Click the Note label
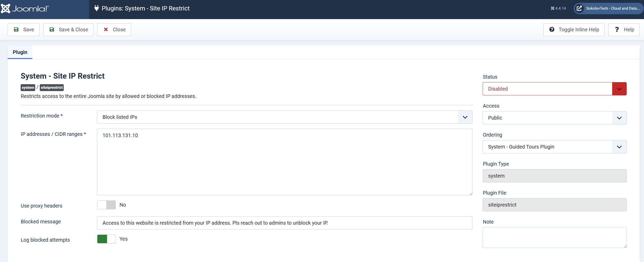The image size is (644, 262). point(488,222)
